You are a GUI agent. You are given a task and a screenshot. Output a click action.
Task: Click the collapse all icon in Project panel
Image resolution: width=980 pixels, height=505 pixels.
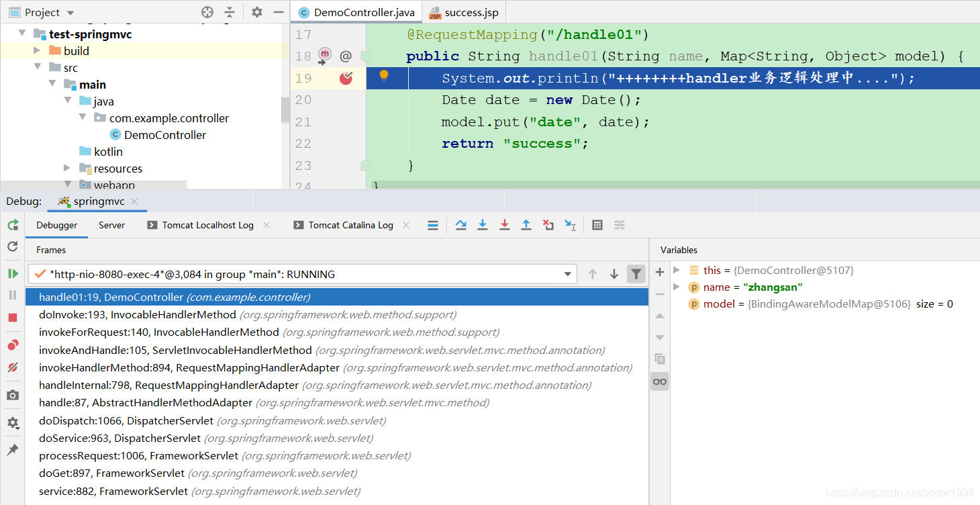pyautogui.click(x=230, y=12)
